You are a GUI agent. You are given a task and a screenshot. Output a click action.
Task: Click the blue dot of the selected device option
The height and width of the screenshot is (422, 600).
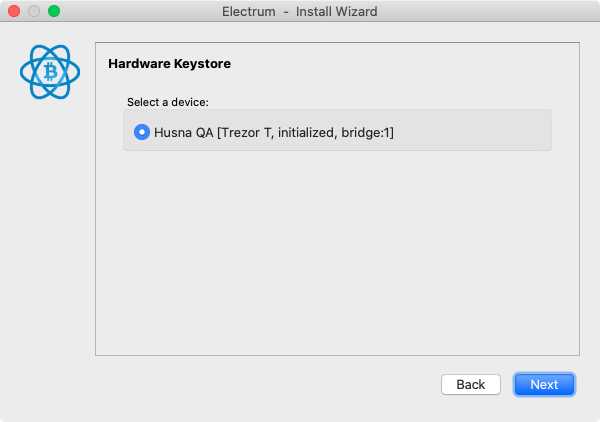[142, 132]
